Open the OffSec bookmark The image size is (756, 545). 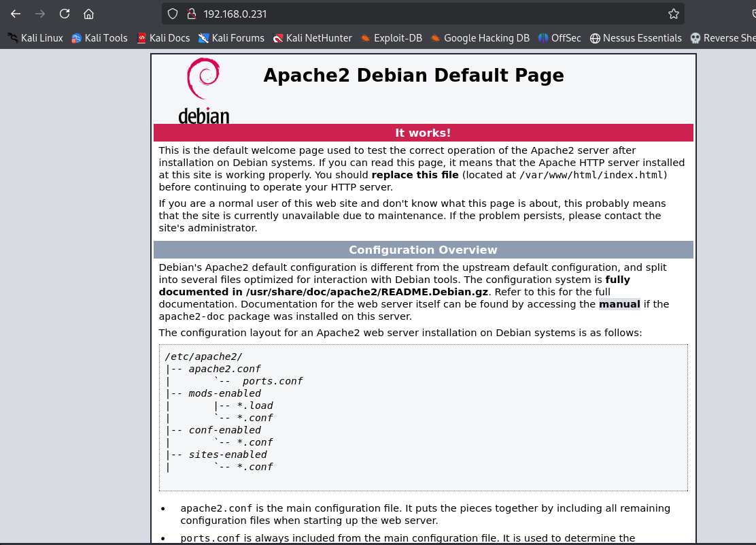pos(560,38)
